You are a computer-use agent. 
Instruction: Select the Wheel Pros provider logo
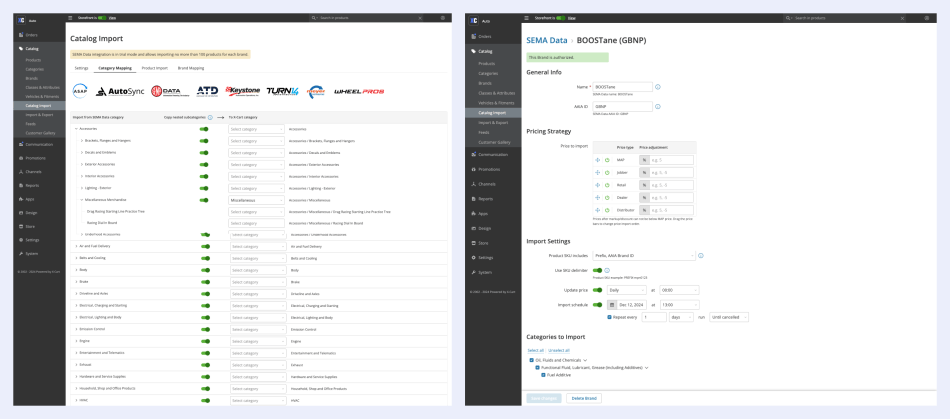(359, 91)
